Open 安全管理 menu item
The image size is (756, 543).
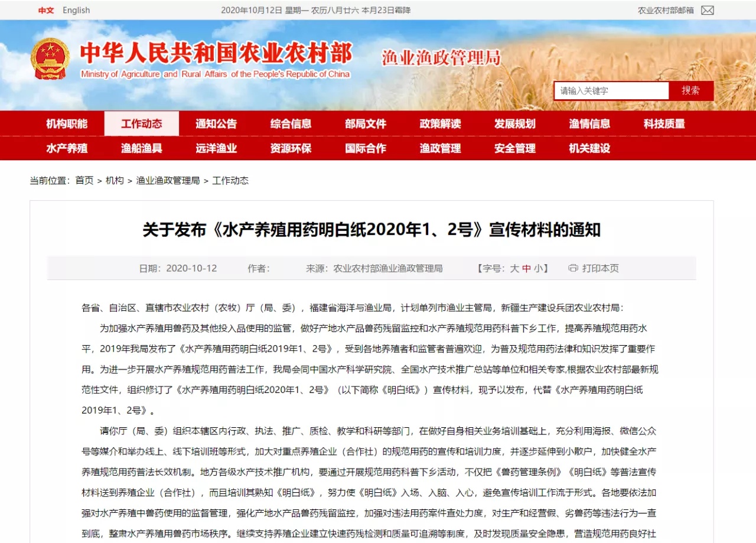tap(515, 148)
